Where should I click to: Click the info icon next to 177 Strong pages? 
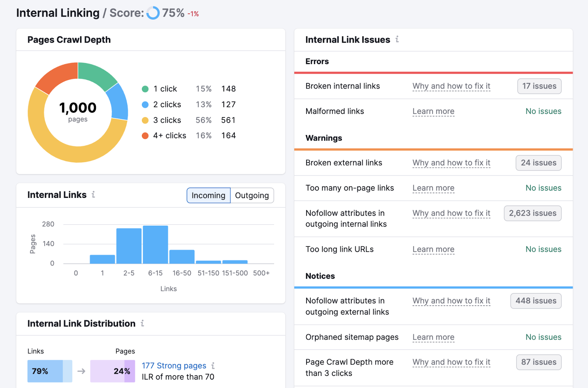(213, 366)
